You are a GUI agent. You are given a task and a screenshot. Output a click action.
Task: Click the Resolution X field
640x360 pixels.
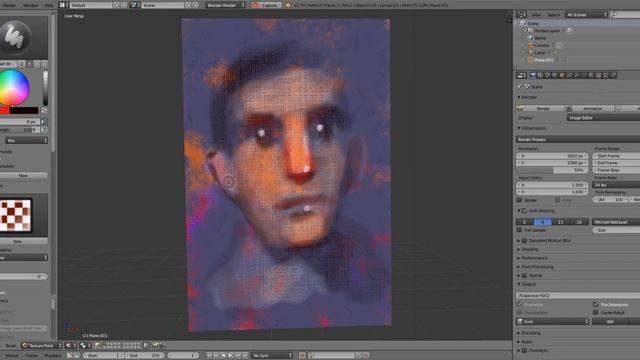pyautogui.click(x=552, y=156)
